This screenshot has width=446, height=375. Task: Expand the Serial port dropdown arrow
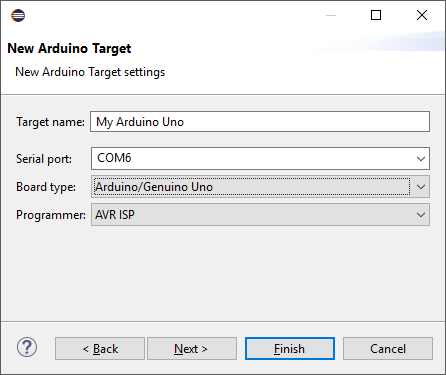coord(421,159)
